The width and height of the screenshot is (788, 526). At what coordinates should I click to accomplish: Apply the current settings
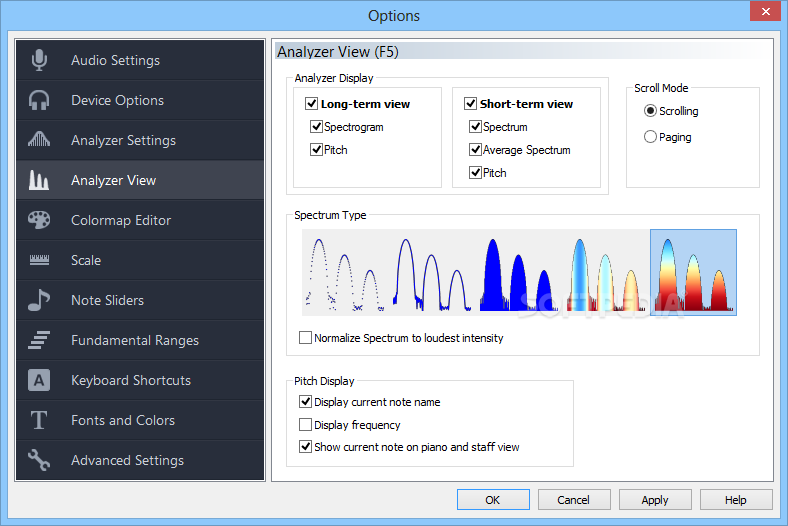655,500
